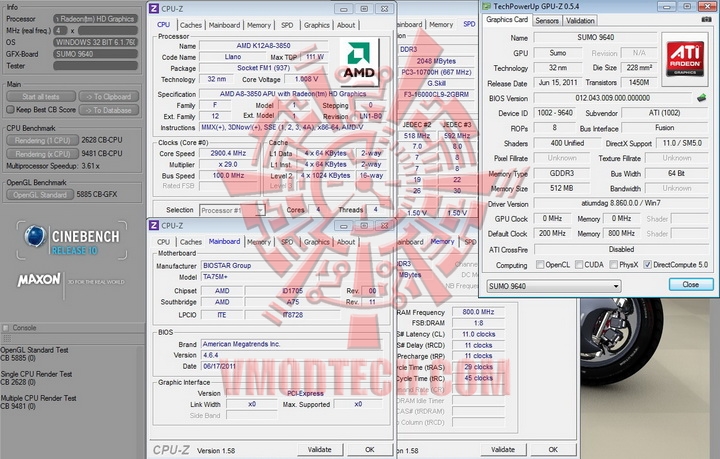Click BIOS brand American Megatrends Inc.
Screen dimensions: 720x459
click(292, 344)
